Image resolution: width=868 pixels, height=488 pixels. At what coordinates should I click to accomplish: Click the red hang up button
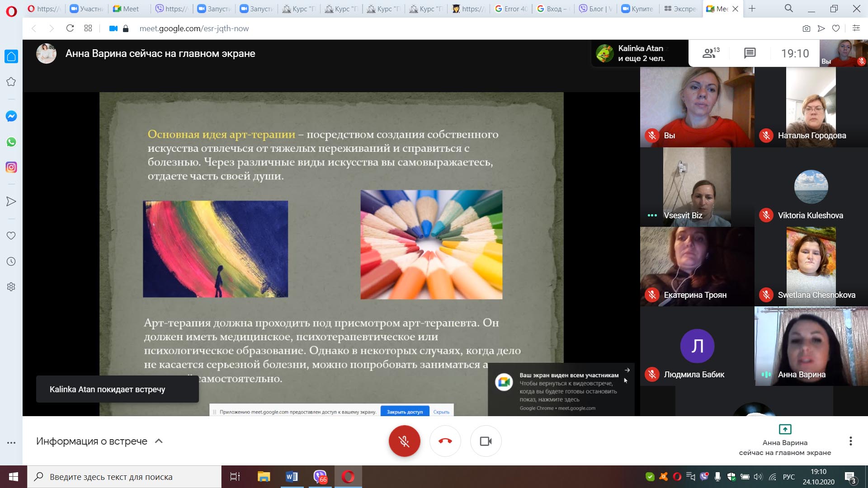[x=445, y=441]
